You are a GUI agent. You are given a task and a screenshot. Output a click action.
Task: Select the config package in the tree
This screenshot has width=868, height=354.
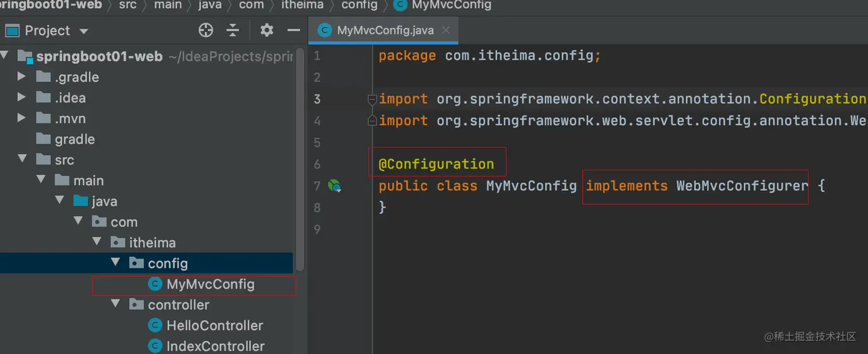click(168, 263)
